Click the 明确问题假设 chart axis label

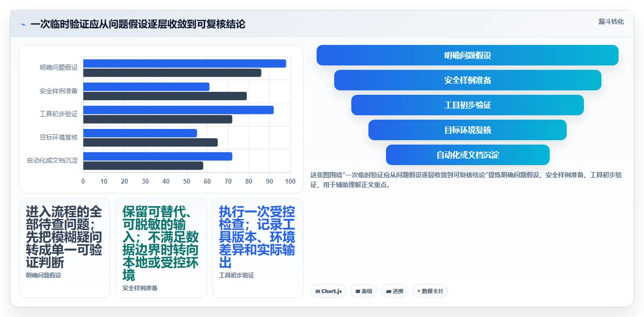click(x=59, y=68)
